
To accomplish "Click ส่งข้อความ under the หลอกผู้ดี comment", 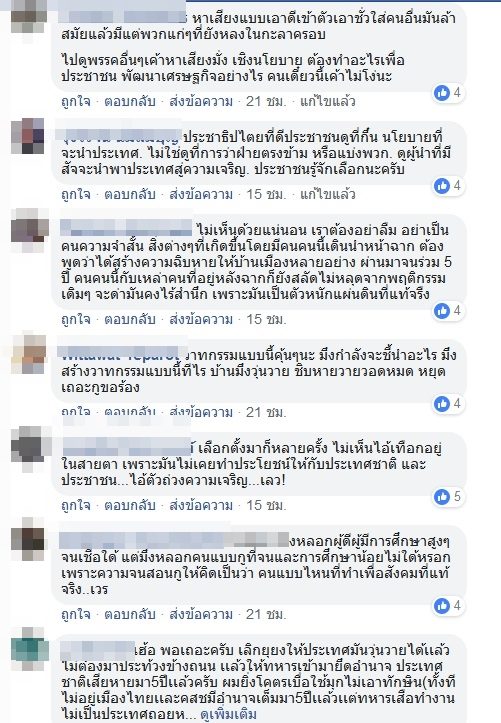I will coord(201,615).
